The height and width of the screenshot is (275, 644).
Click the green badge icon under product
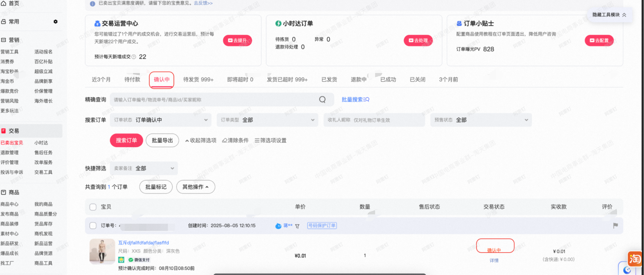121,260
